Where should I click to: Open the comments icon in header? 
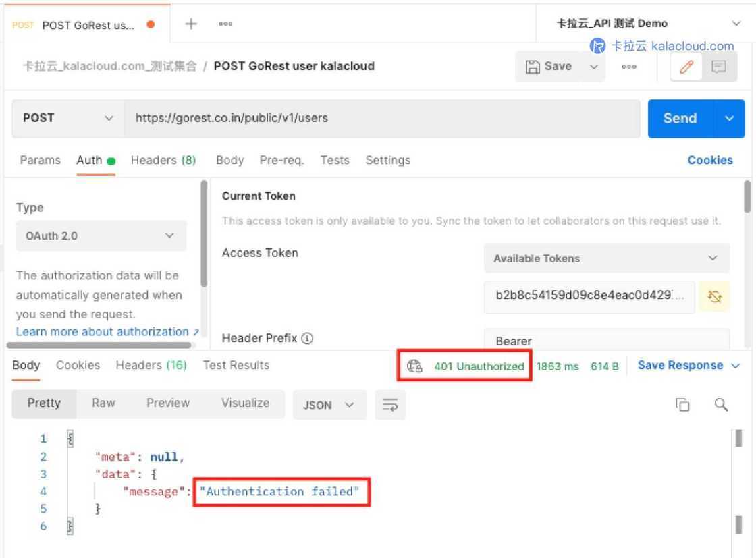click(718, 67)
